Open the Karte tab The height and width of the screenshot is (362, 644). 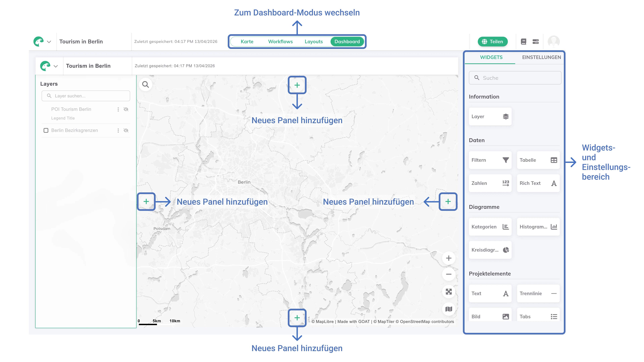[247, 41]
